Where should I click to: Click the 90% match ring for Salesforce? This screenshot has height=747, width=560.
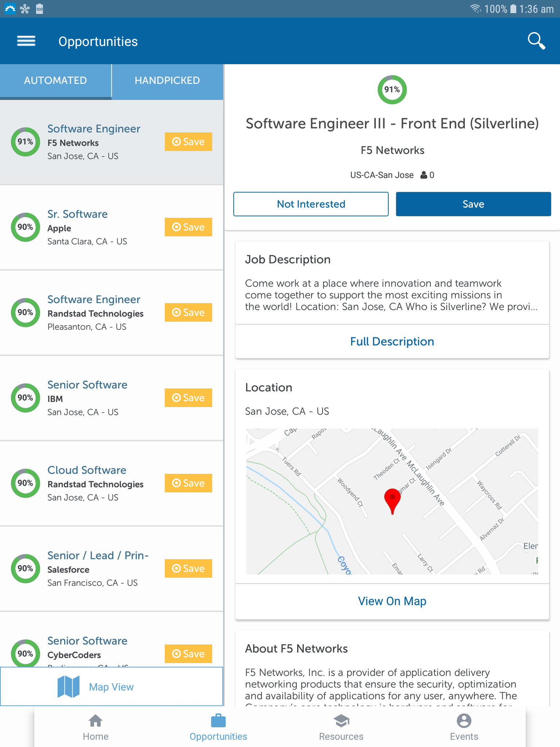point(25,568)
